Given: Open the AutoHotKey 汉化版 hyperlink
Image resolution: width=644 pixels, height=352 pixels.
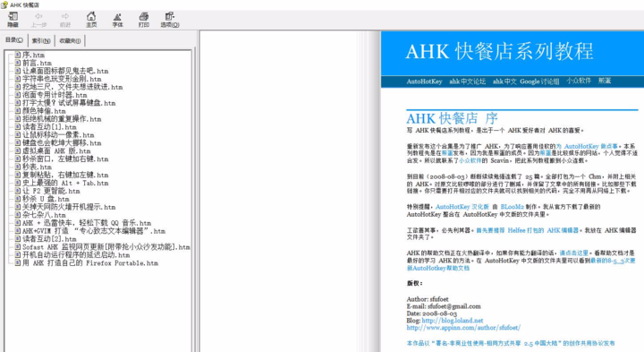Looking at the screenshot, I should pos(462,207).
